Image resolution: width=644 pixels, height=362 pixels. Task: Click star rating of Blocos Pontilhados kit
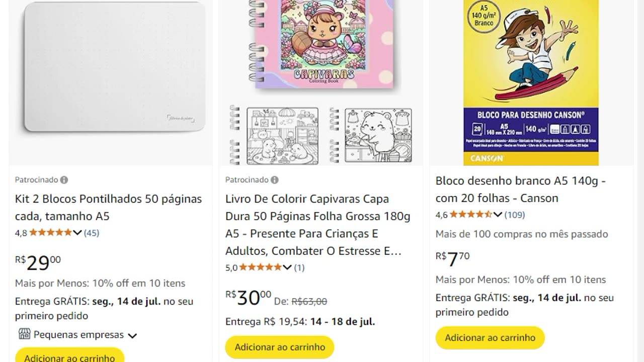point(50,233)
